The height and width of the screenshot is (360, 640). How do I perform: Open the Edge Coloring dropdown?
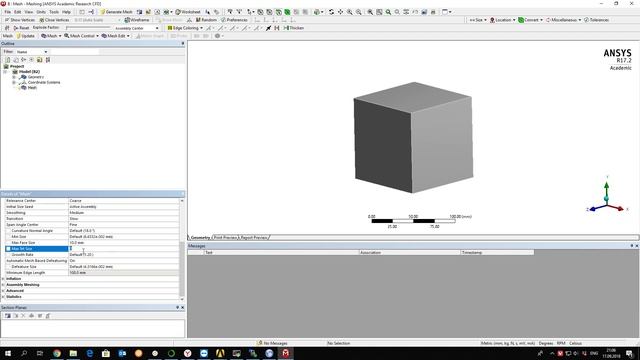[185, 28]
